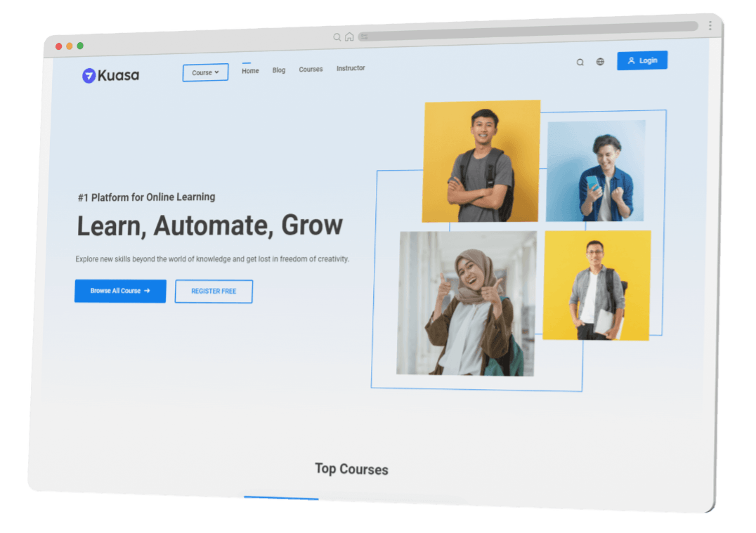Click the '#1 Platform for Online Learning' text
This screenshot has height=533, width=756.
(147, 197)
